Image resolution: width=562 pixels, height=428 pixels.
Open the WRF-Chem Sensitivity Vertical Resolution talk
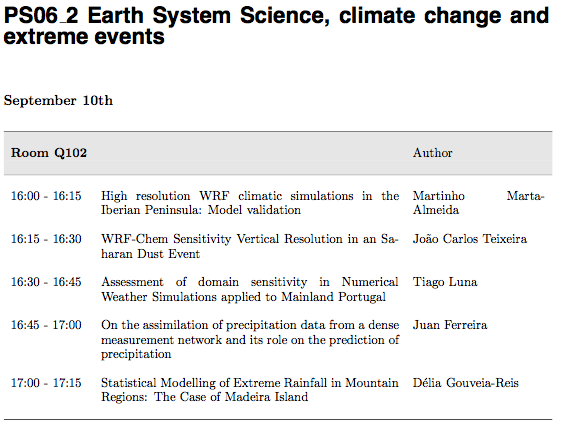[x=250, y=246]
